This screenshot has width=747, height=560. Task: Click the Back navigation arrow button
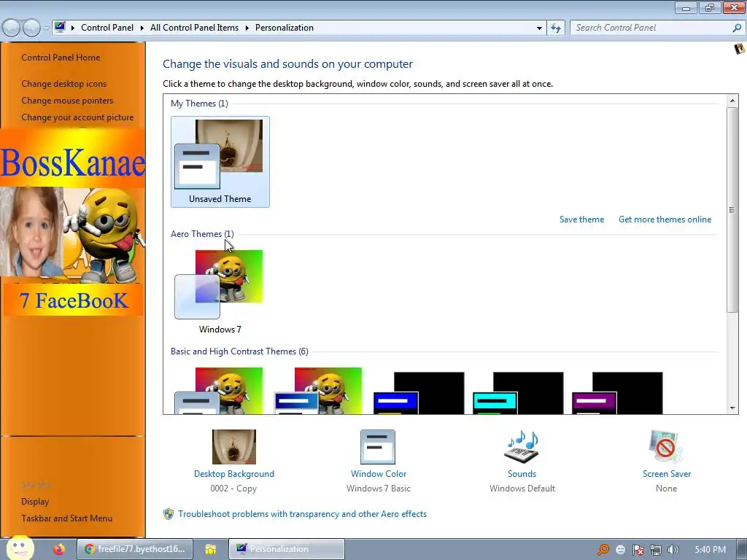tap(12, 28)
